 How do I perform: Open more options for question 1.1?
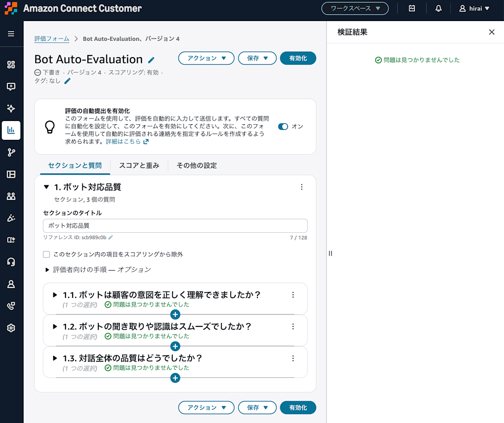point(293,295)
